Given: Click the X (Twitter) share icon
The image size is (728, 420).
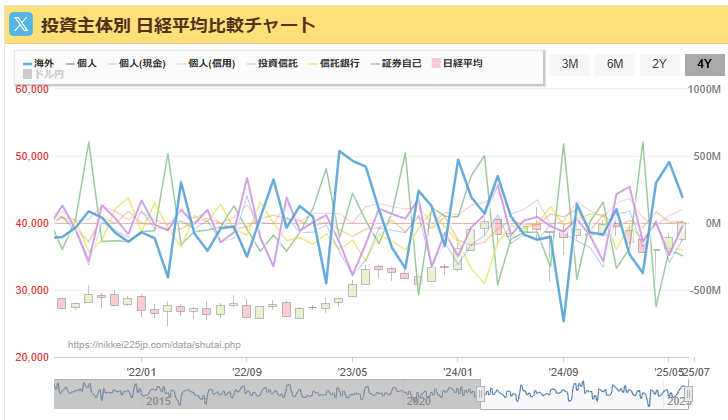Looking at the screenshot, I should click(x=21, y=25).
